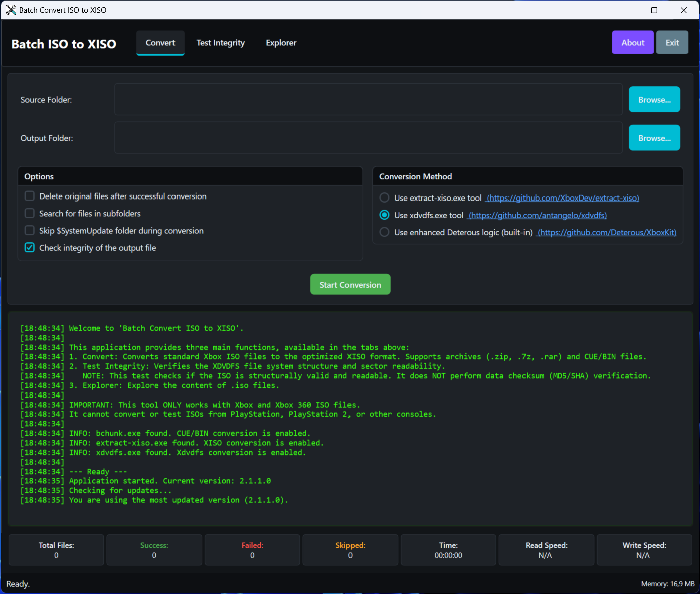Maximize the Batch Convert window
The image size is (700, 594).
pos(654,10)
